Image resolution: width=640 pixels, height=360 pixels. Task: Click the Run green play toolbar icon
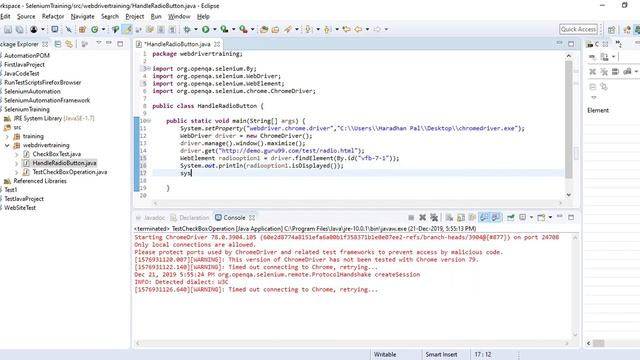pos(206,29)
